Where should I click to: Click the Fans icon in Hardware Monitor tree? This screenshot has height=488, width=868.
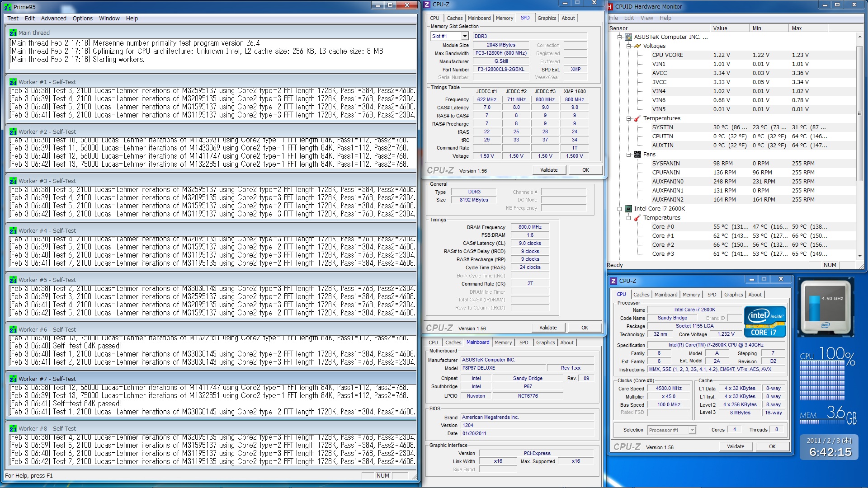click(x=637, y=155)
